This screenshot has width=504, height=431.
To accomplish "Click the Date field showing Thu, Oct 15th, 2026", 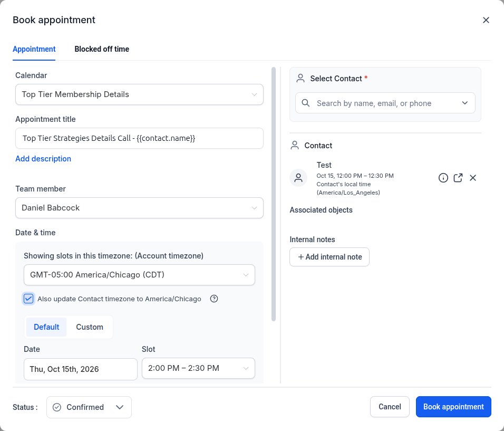I will [x=80, y=369].
